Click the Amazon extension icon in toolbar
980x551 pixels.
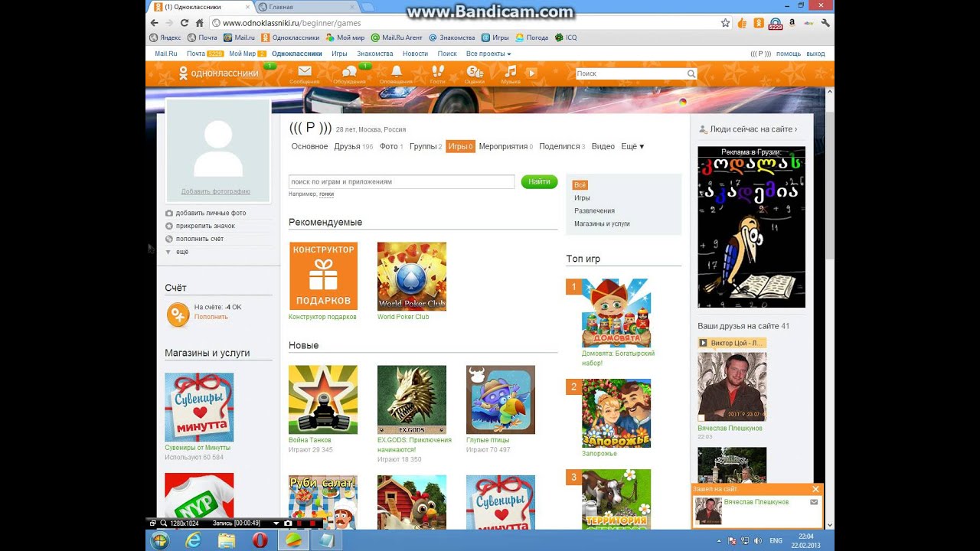click(x=792, y=23)
